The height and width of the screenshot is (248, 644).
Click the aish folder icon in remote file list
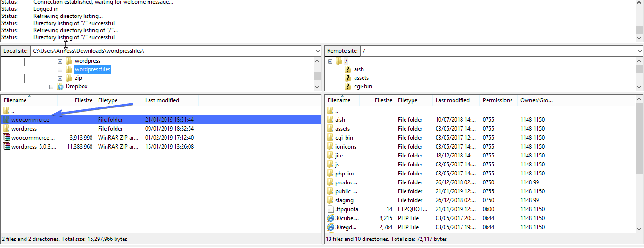(x=330, y=120)
